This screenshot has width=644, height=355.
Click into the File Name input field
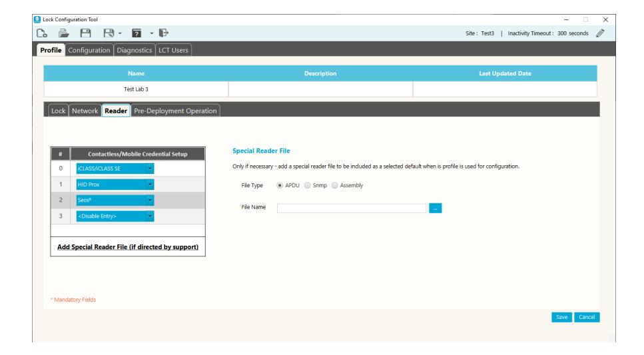(x=352, y=208)
